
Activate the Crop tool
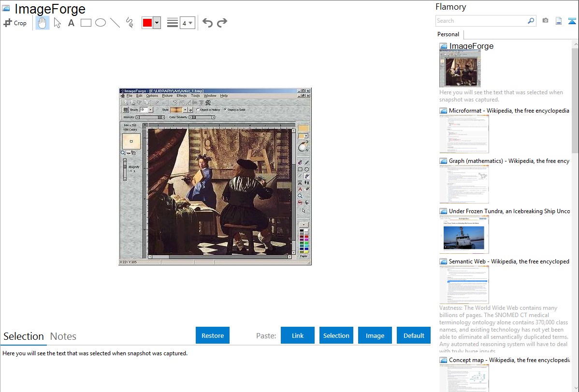point(15,23)
